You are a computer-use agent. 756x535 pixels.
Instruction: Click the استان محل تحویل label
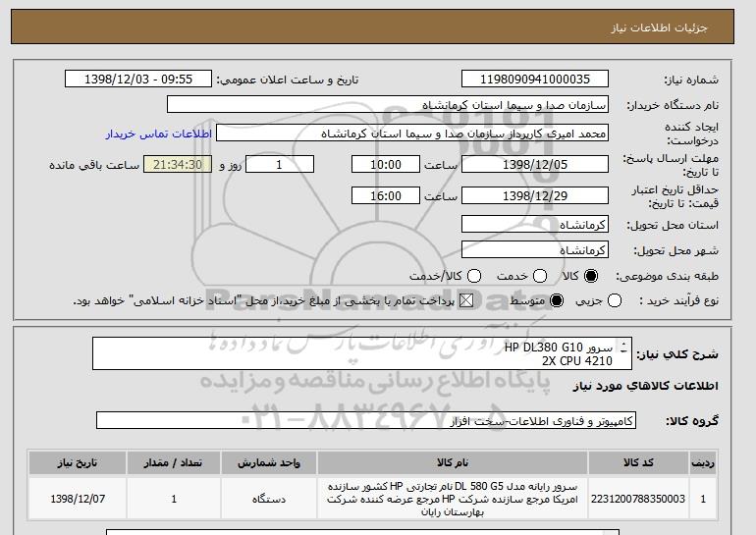point(673,225)
